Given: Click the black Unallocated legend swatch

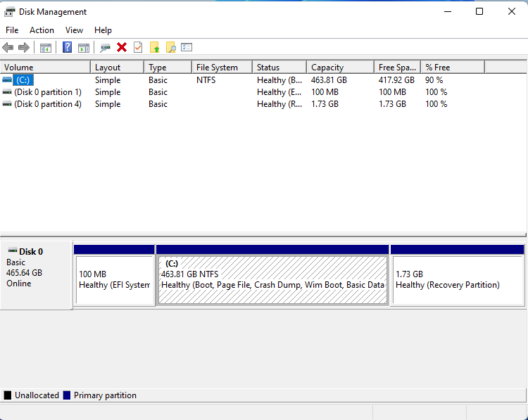Looking at the screenshot, I should pyautogui.click(x=8, y=395).
